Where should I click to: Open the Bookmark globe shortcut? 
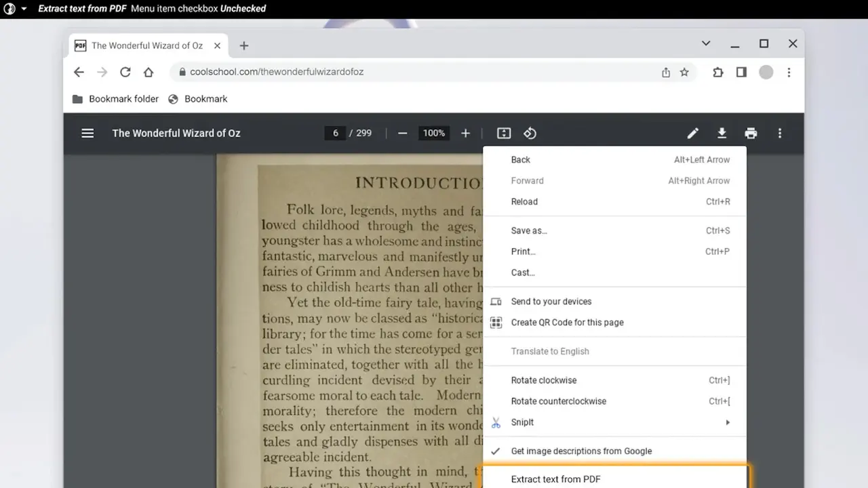click(197, 99)
